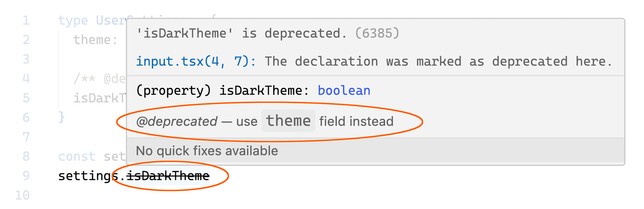Select line number 9 in gutter
This screenshot has width=644, height=209.
click(x=26, y=175)
